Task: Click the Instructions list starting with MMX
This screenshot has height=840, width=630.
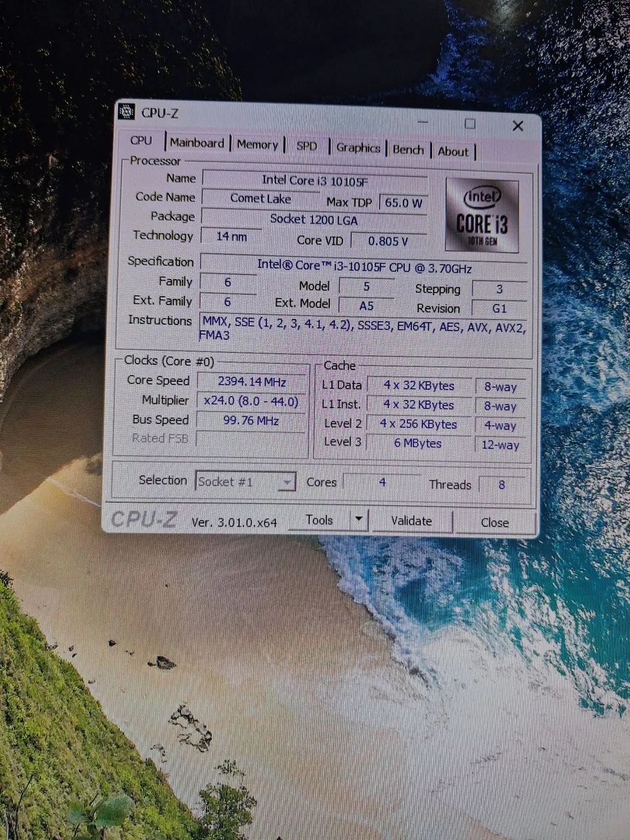Action: 364,328
